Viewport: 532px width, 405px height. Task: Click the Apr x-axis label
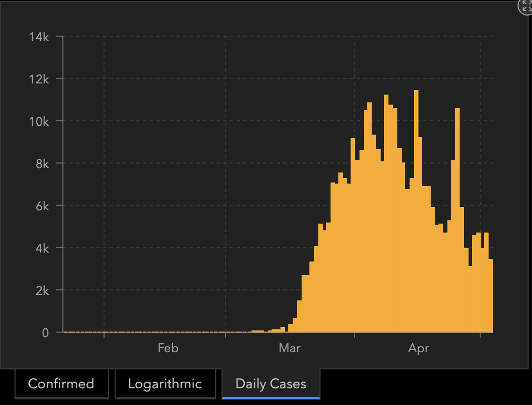pos(418,348)
